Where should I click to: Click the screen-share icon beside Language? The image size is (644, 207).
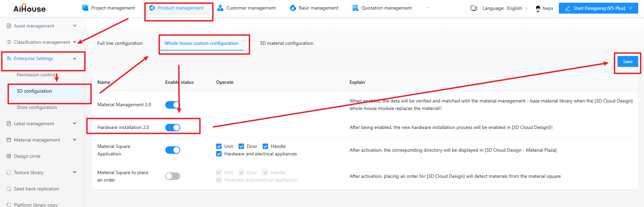click(474, 8)
